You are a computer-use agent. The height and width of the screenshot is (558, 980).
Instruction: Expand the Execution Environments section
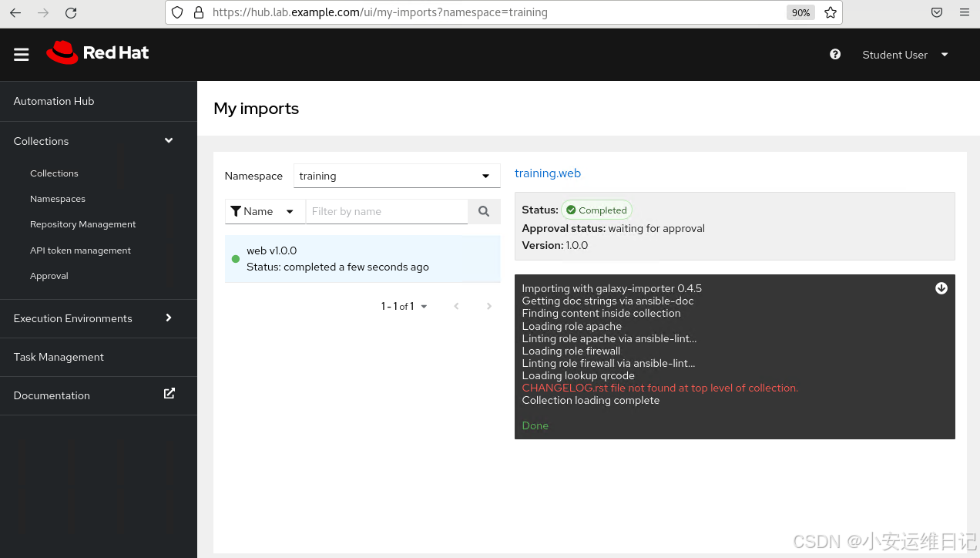pyautogui.click(x=99, y=318)
